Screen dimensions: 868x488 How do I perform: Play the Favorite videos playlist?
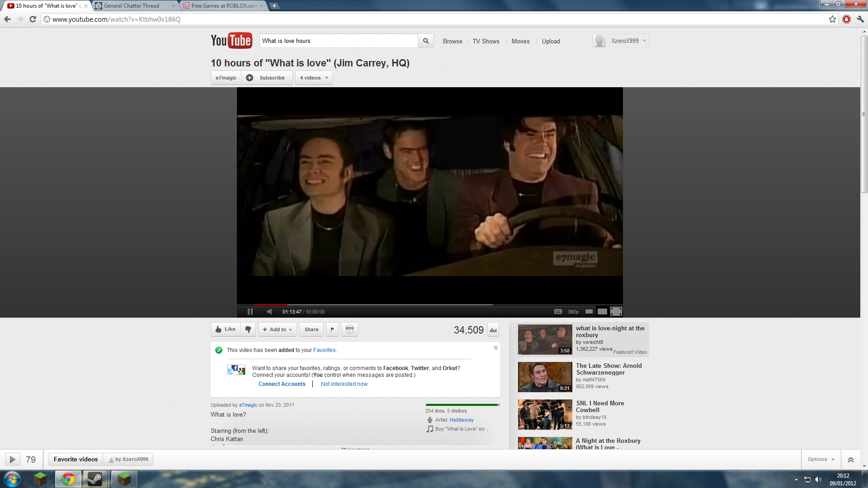pos(13,460)
